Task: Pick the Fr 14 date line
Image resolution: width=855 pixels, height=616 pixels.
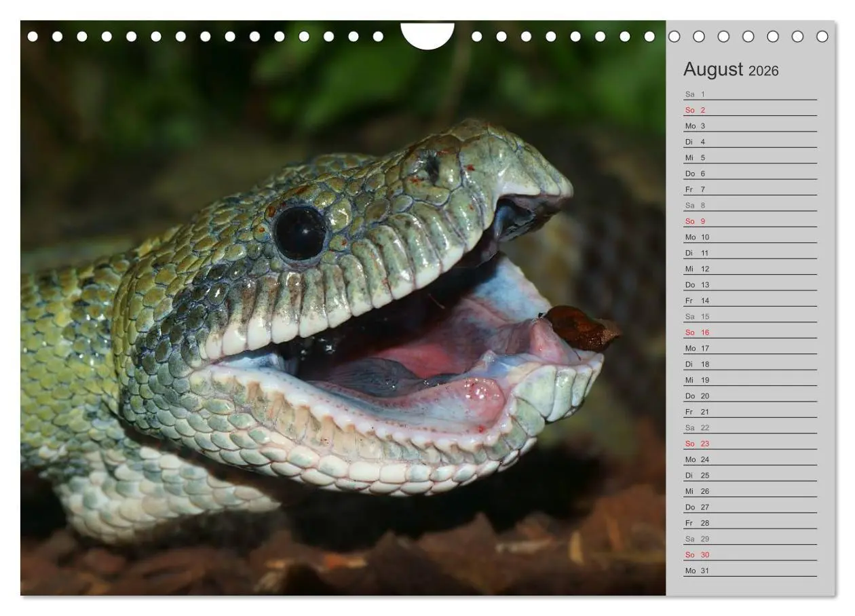Action: point(750,301)
